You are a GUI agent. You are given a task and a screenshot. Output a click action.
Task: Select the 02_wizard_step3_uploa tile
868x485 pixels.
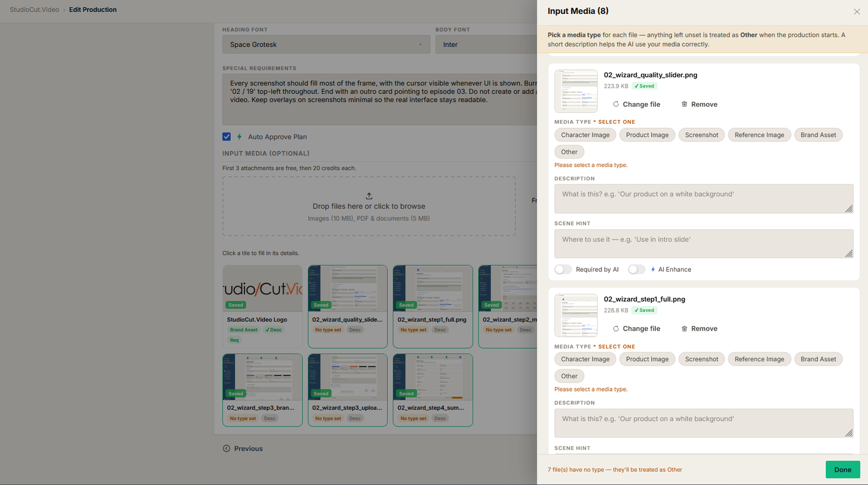point(348,390)
